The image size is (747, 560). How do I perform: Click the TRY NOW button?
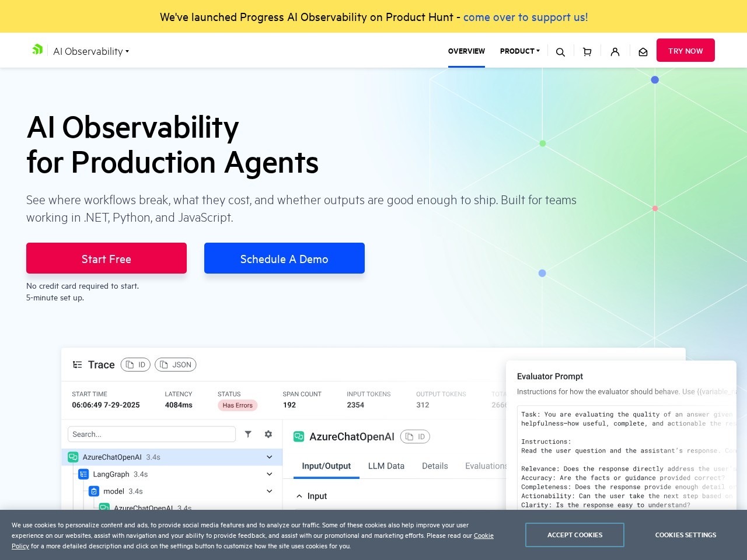tap(686, 50)
